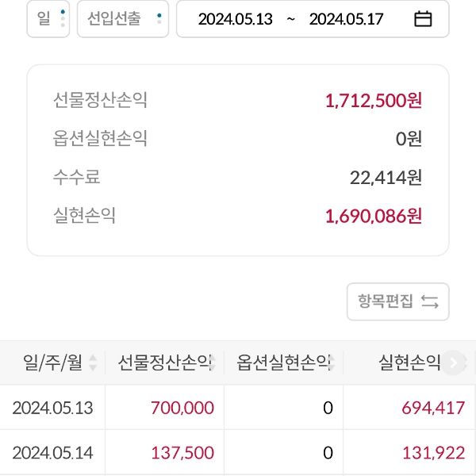Click the 수수료 22,414원 fee amount
Viewport: 476px width, 476px height.
pos(386,177)
